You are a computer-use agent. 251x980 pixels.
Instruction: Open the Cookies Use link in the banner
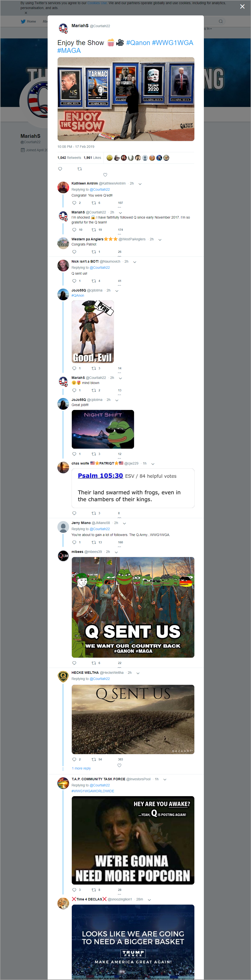tap(97, 3)
